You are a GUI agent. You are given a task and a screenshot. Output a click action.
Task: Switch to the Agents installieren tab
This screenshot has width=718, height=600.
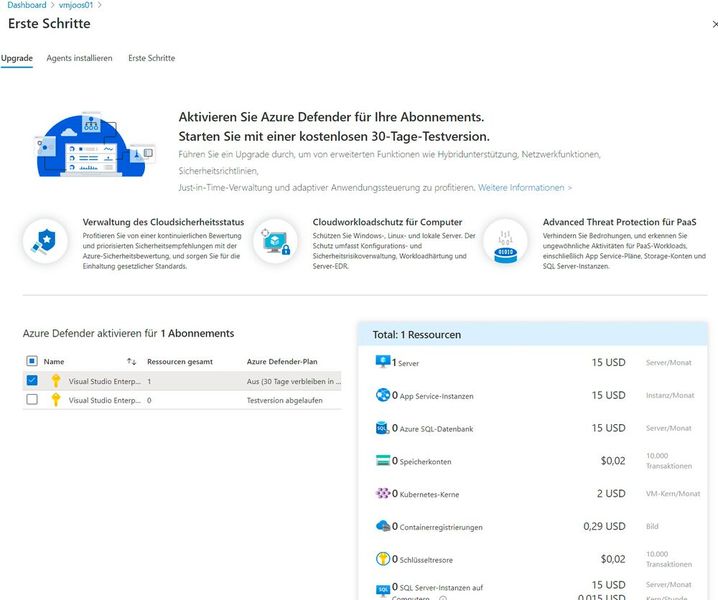pos(79,58)
